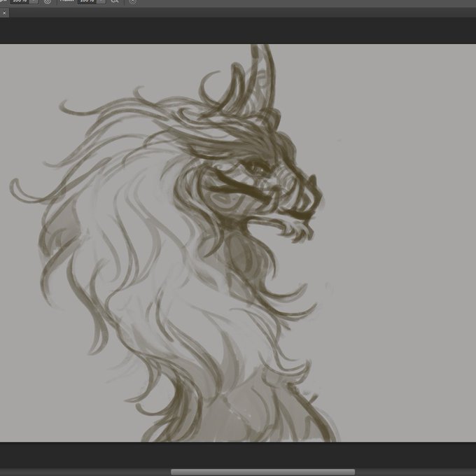Open the Opacity slider dropdown arrow
The width and height of the screenshot is (476, 476).
pyautogui.click(x=34, y=1)
